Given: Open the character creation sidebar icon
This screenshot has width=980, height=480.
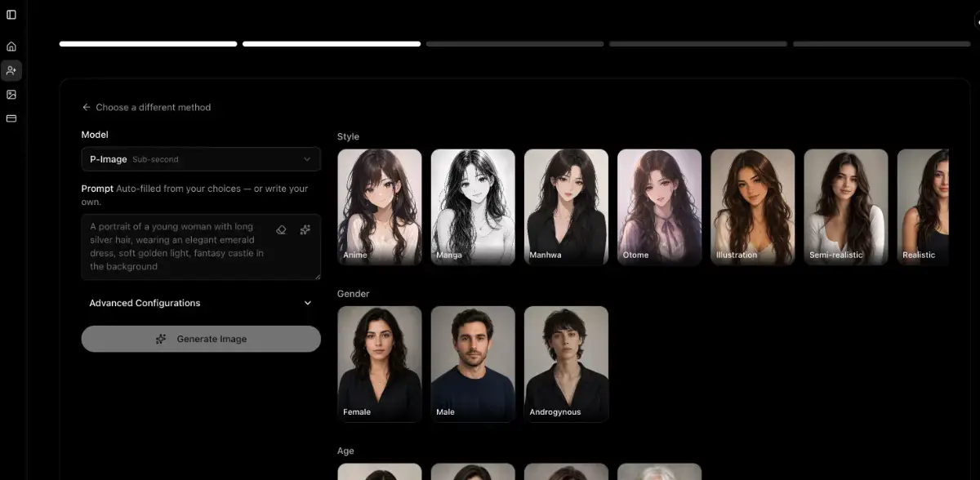Looking at the screenshot, I should [x=11, y=71].
